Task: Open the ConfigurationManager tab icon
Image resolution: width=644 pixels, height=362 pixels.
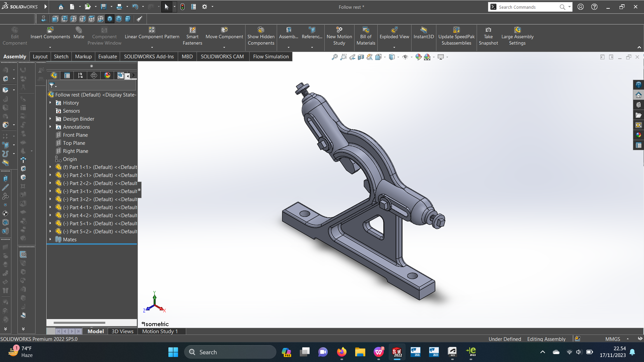Action: coord(80,75)
